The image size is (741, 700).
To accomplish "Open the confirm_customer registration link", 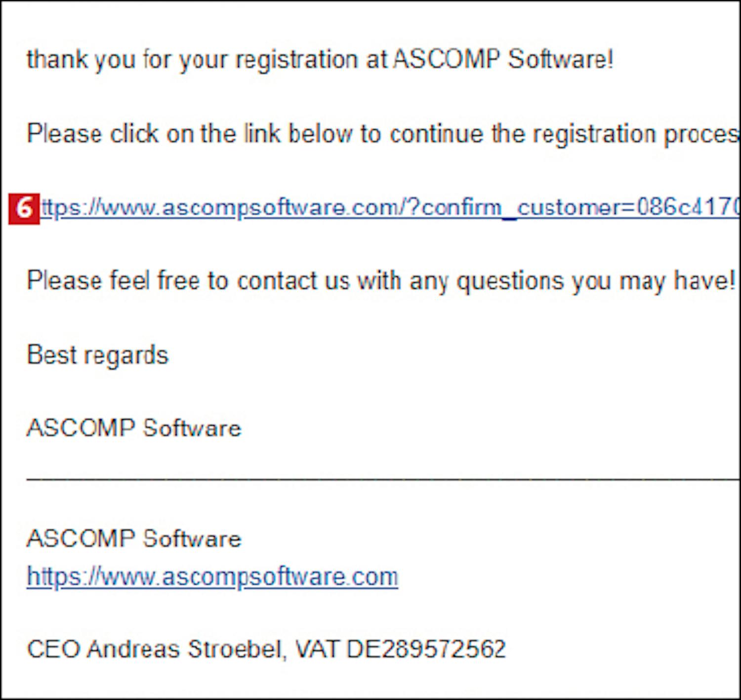I will (x=385, y=208).
